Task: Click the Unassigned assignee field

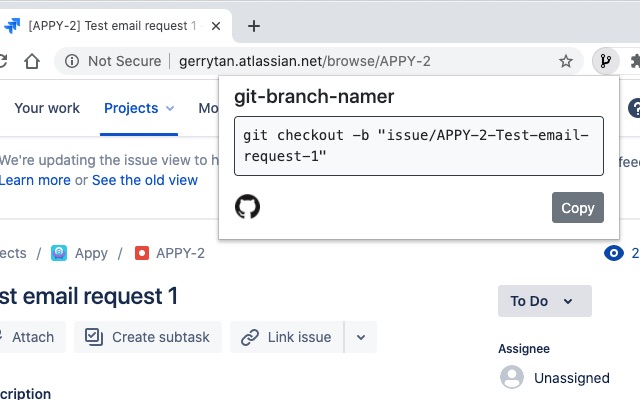Action: click(x=555, y=378)
